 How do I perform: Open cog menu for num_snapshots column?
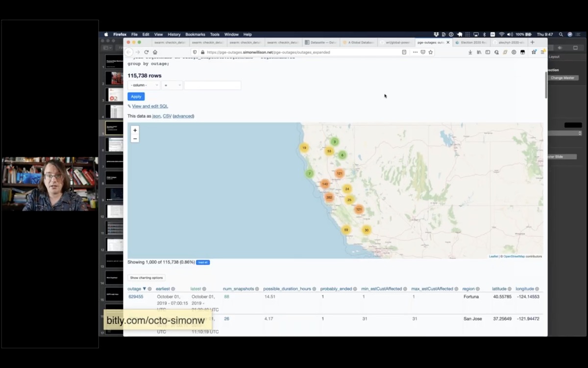point(257,289)
